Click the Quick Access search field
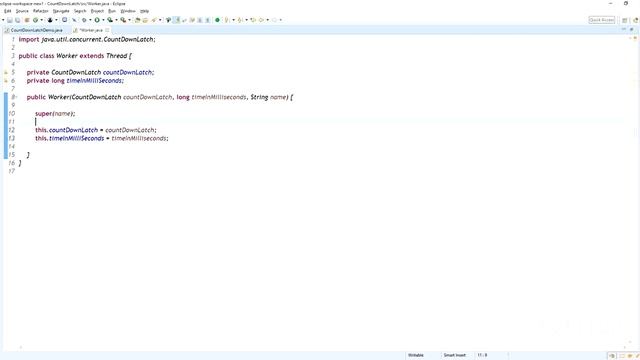The image size is (640, 360). coord(602,20)
